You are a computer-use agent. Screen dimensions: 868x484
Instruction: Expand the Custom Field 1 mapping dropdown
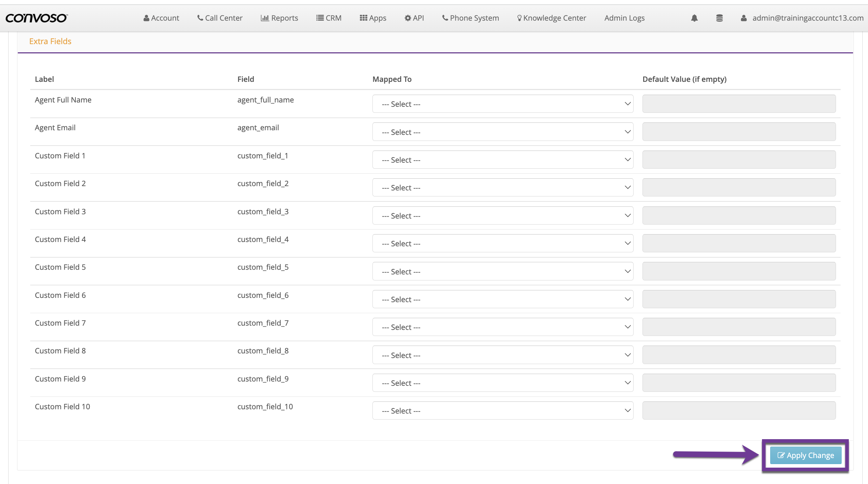[502, 160]
